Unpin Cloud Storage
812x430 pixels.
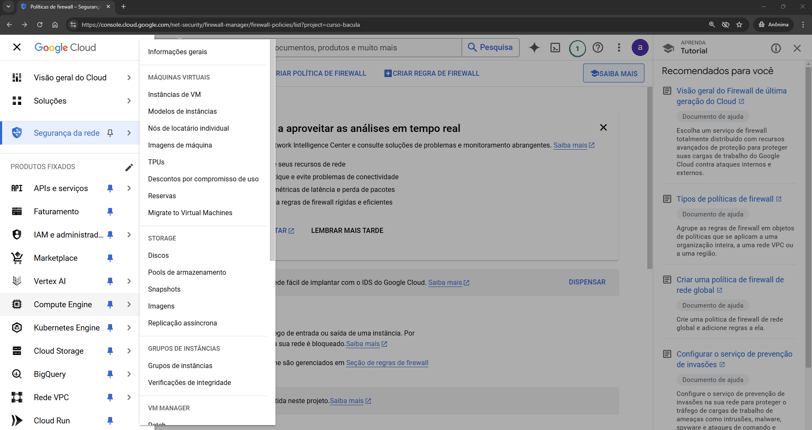110,351
